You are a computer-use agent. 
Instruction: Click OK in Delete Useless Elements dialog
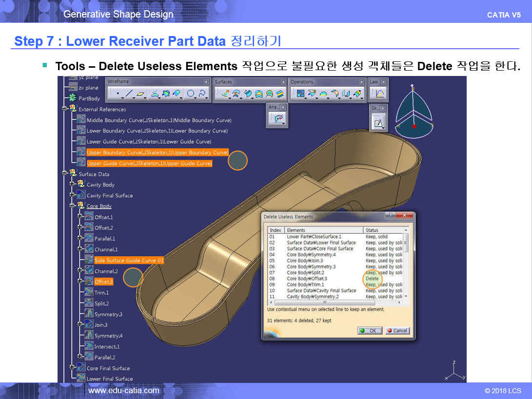tap(370, 330)
